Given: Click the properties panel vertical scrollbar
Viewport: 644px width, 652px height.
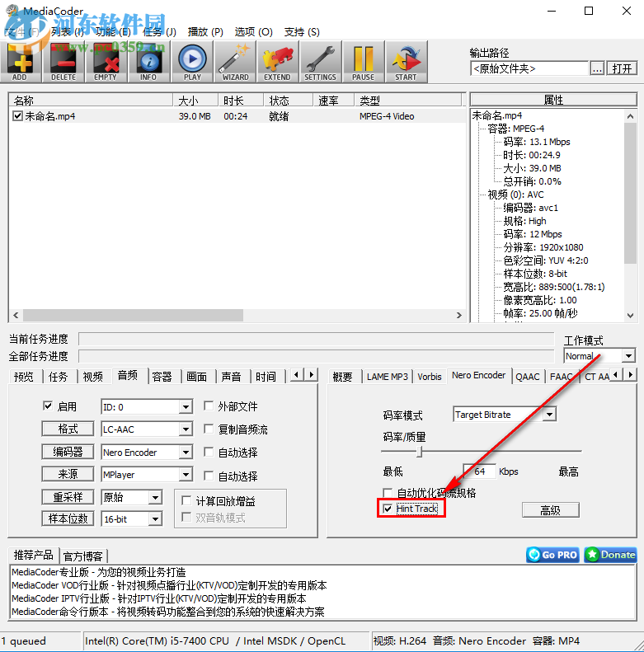Looking at the screenshot, I should [630, 194].
